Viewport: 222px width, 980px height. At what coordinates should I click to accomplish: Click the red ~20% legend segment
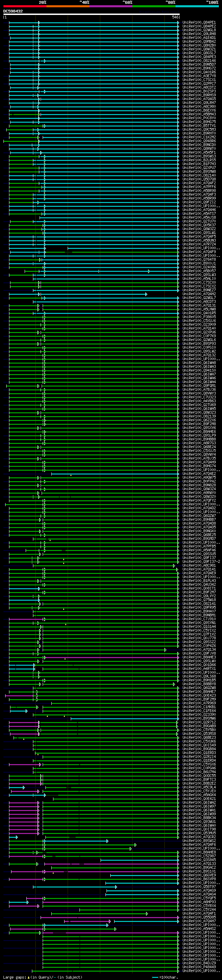pos(25,6)
